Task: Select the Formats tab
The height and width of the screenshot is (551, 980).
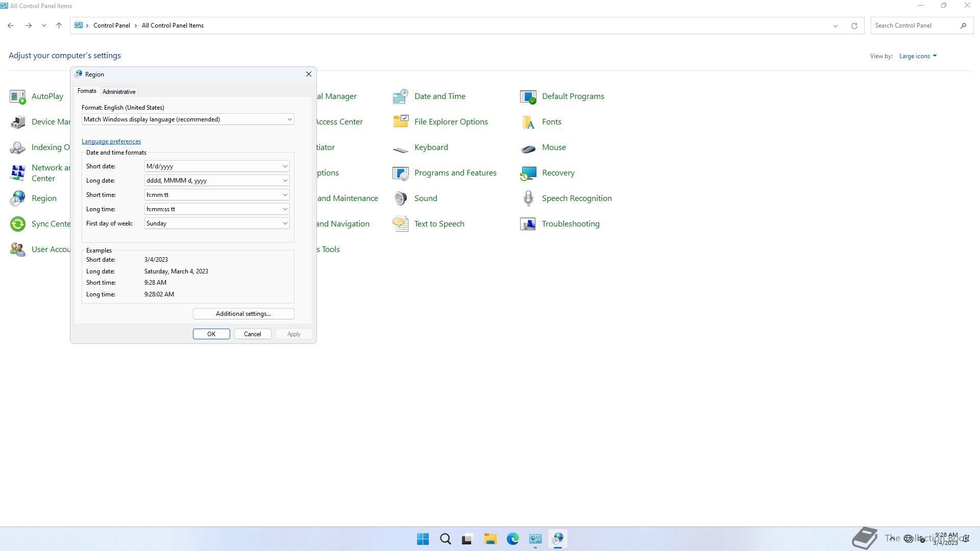Action: pyautogui.click(x=87, y=91)
